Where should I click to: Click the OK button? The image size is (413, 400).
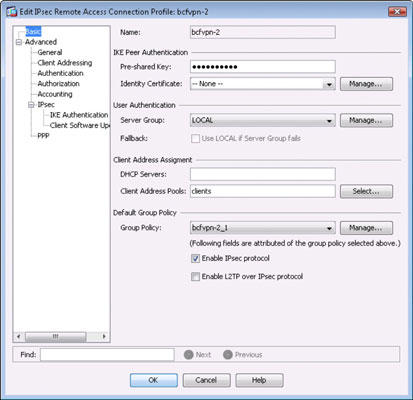coord(154,380)
